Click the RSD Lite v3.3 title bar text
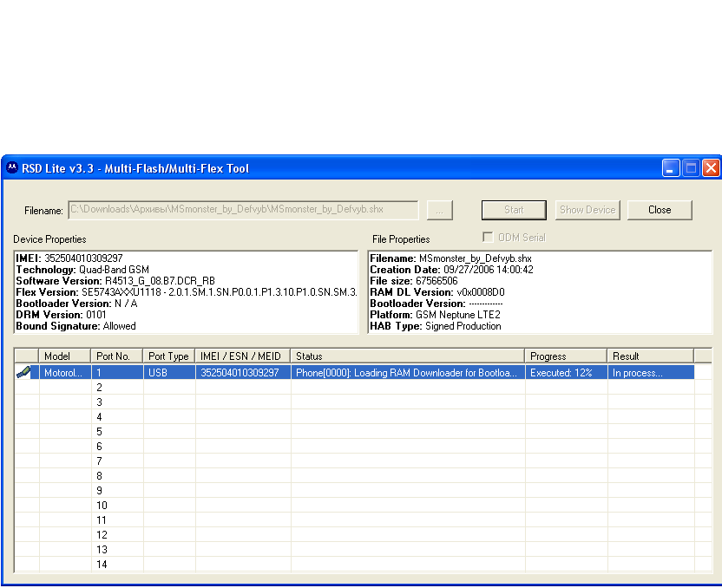The height and width of the screenshot is (588, 722). click(135, 168)
